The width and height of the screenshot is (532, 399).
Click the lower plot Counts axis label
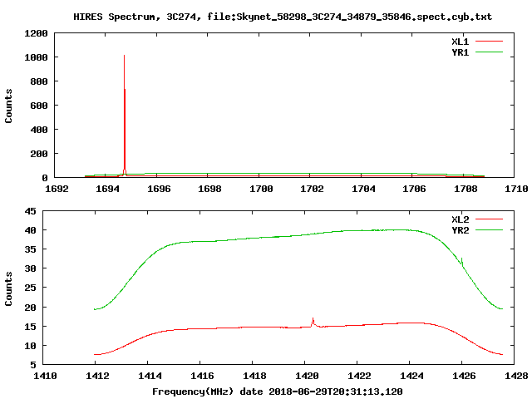pyautogui.click(x=8, y=288)
